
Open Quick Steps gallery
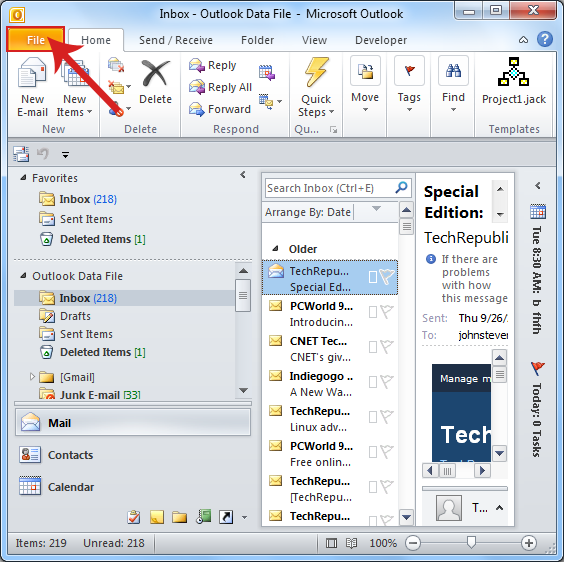click(316, 87)
